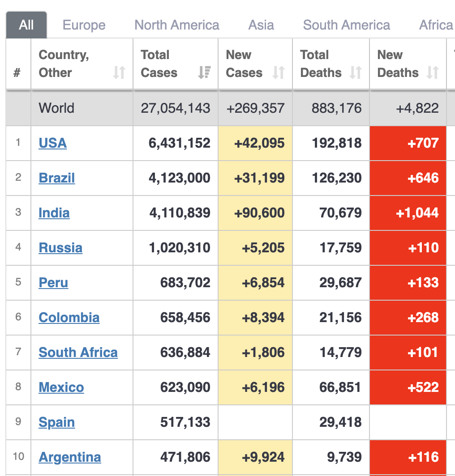Click India's red +1,044 new deaths cell
Screen dimensions: 455x476
[408, 213]
